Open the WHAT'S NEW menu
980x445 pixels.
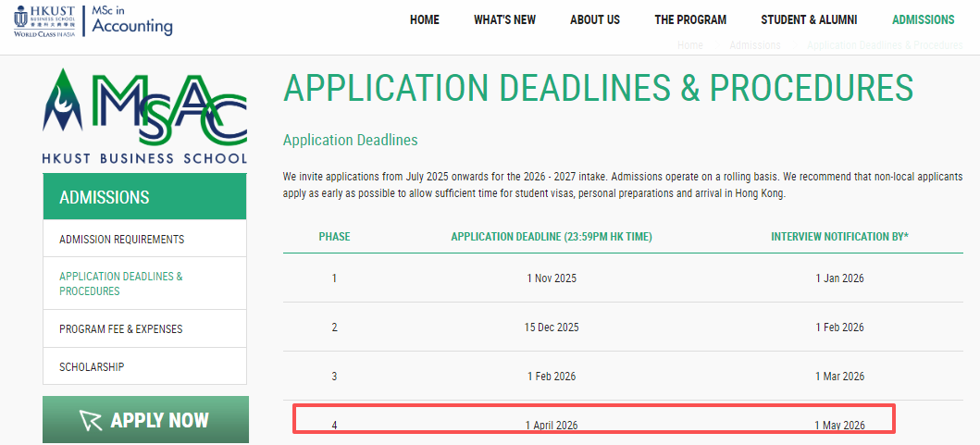(x=504, y=20)
